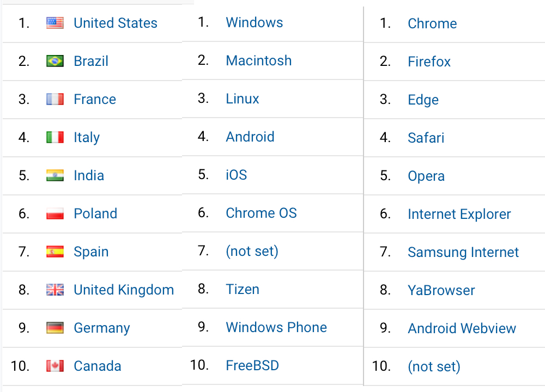Click the Poland flag icon

[55, 213]
